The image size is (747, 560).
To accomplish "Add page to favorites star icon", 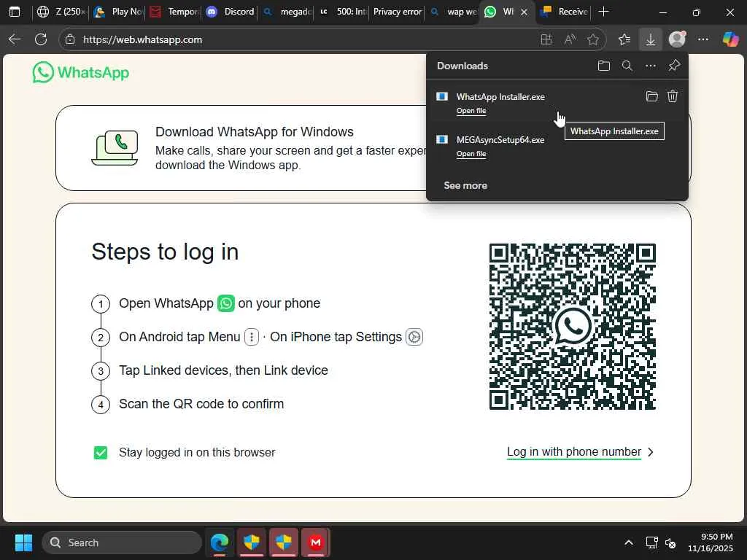I will click(593, 39).
